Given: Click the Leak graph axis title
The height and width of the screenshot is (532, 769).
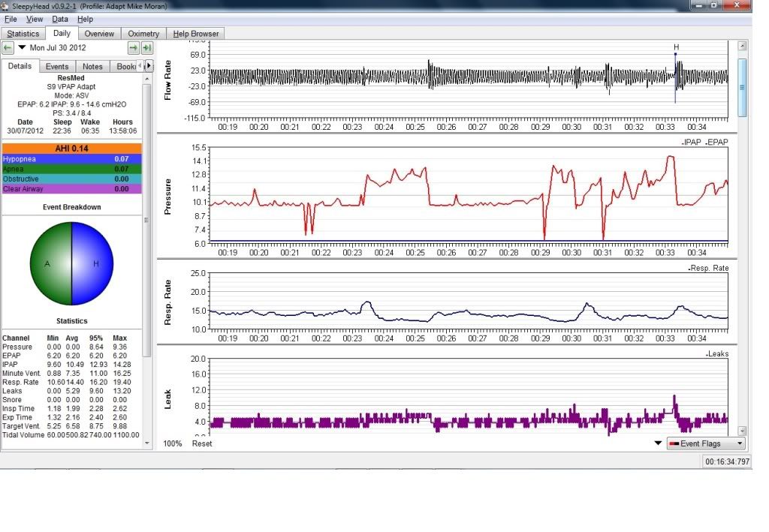Looking at the screenshot, I should pos(167,399).
